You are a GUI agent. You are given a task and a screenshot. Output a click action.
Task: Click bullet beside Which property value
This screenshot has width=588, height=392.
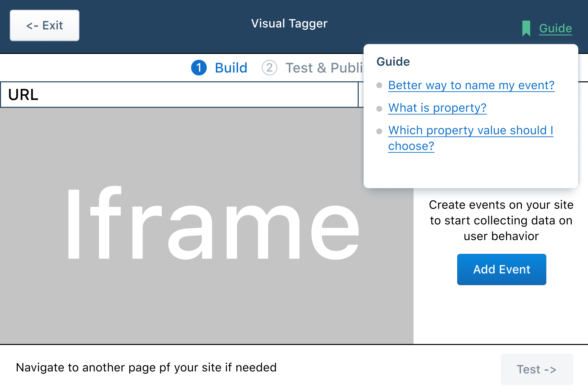(379, 131)
